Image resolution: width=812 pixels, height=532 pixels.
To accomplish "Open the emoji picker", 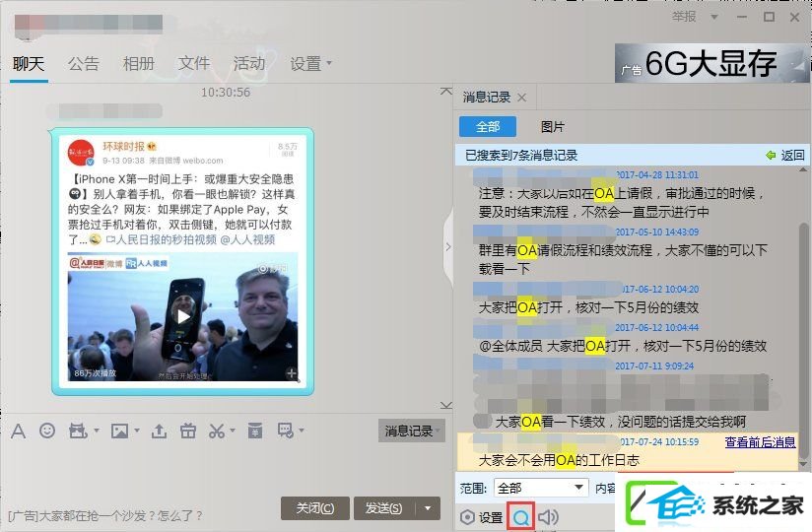I will point(47,431).
